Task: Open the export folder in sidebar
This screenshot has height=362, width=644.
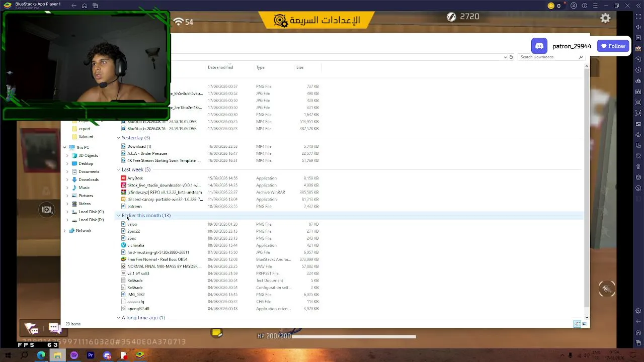Action: 84,129
